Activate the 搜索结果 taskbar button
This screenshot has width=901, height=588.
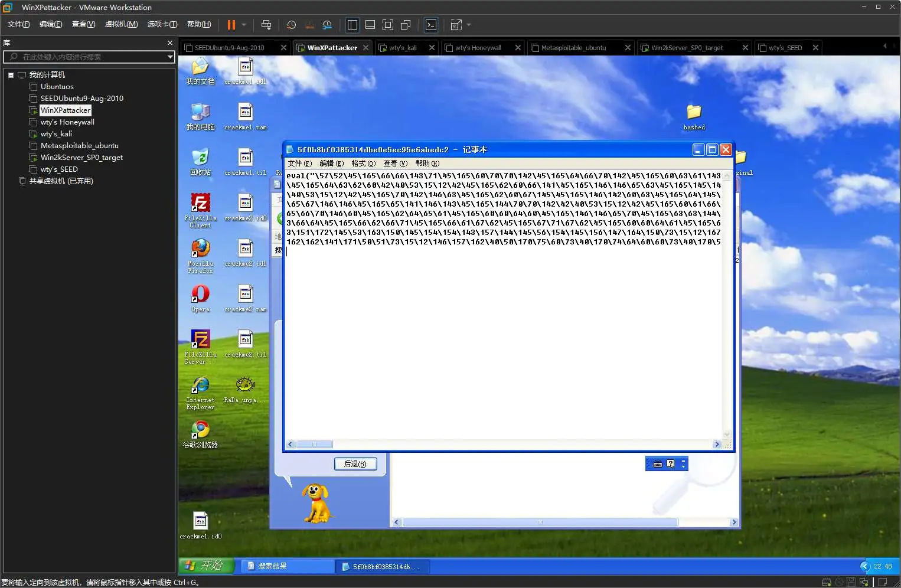(288, 566)
